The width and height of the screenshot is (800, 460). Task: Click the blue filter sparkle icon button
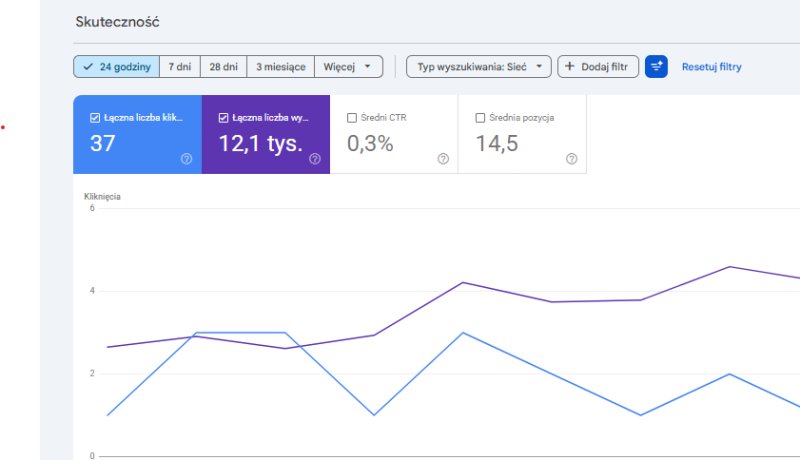coord(656,67)
